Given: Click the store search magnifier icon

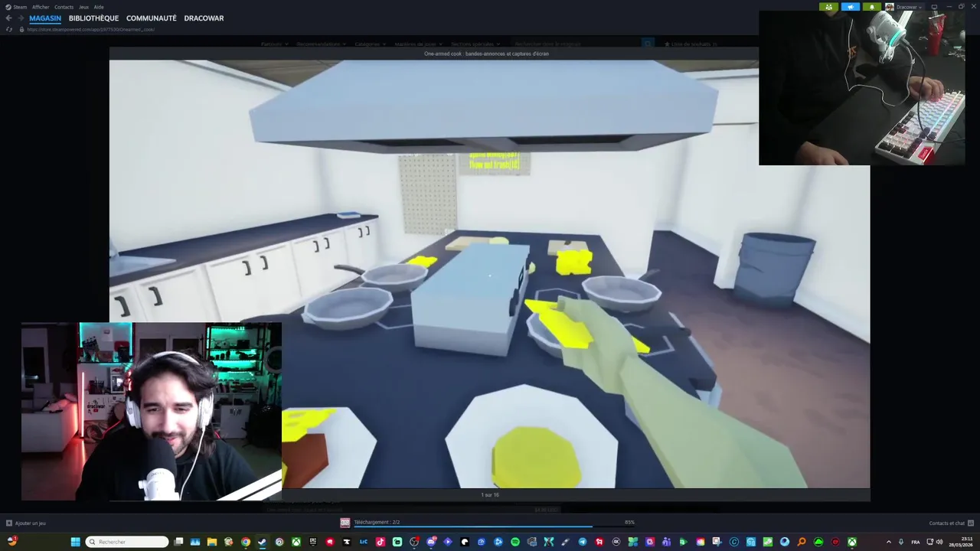Looking at the screenshot, I should pos(648,44).
